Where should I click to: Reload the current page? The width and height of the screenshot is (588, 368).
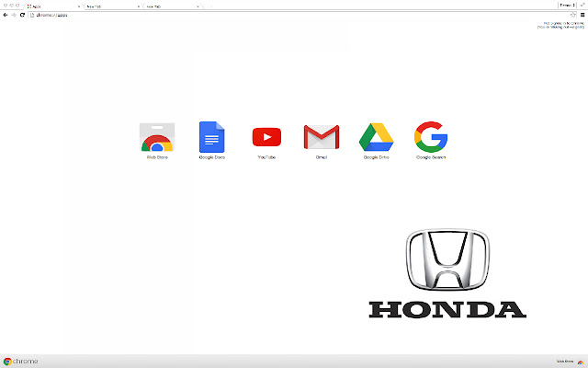(22, 15)
